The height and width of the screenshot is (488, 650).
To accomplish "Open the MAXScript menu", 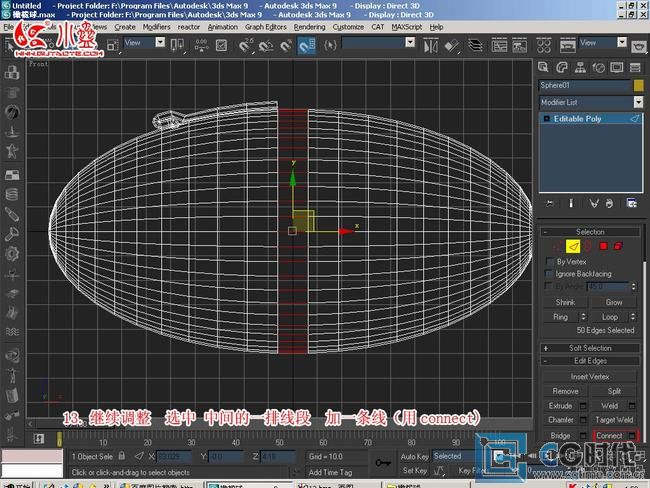I will pyautogui.click(x=407, y=27).
